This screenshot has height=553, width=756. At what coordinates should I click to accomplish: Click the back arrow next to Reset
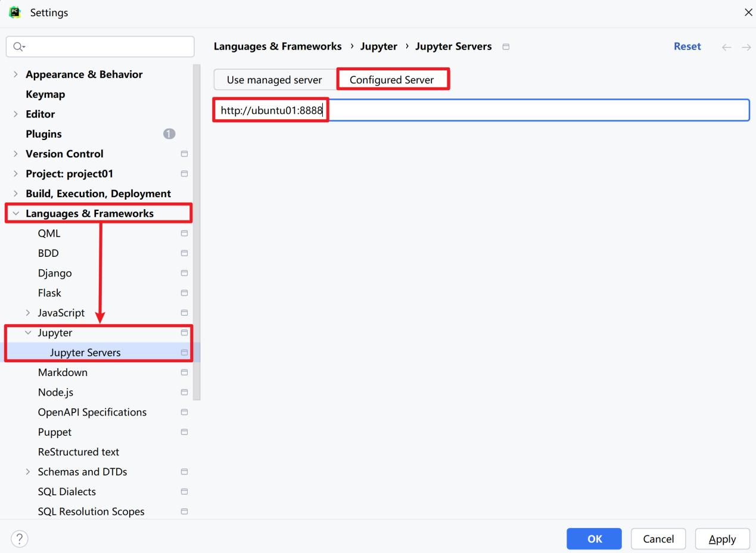[x=726, y=47]
